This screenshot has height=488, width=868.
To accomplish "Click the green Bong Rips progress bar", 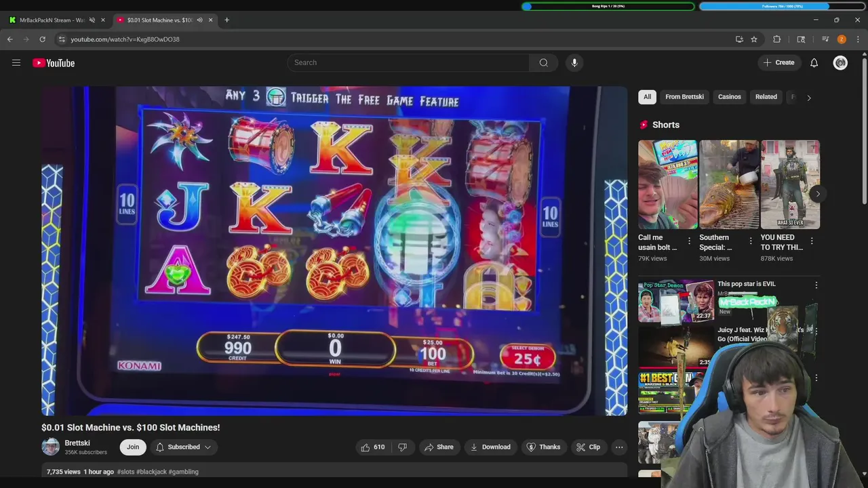I will coord(608,6).
